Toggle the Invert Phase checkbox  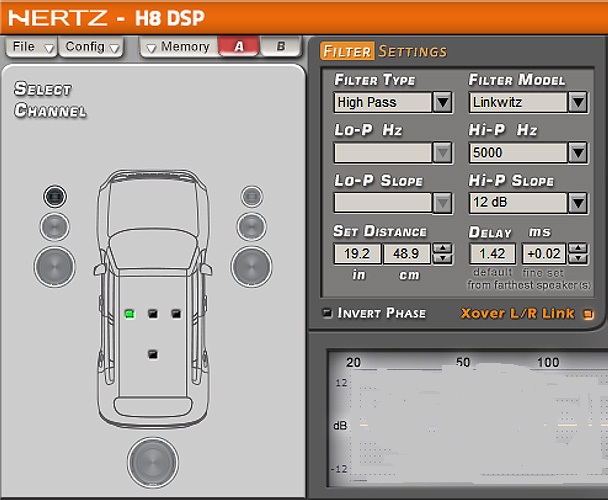click(327, 313)
